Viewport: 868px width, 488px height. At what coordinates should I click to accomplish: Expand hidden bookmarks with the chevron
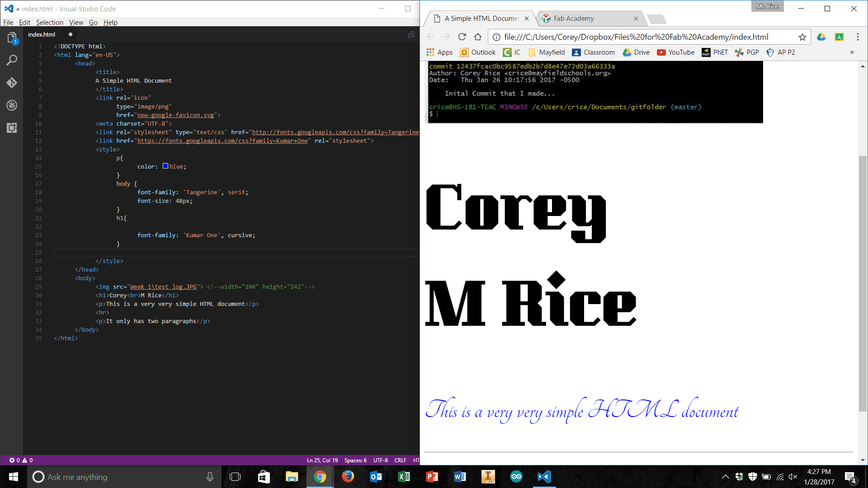pyautogui.click(x=852, y=52)
